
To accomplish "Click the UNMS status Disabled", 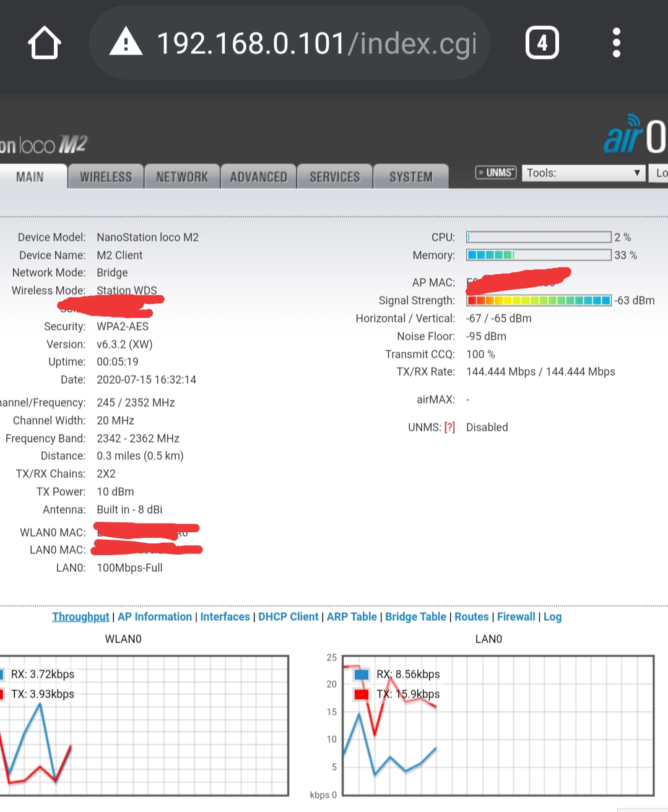I will click(x=487, y=427).
